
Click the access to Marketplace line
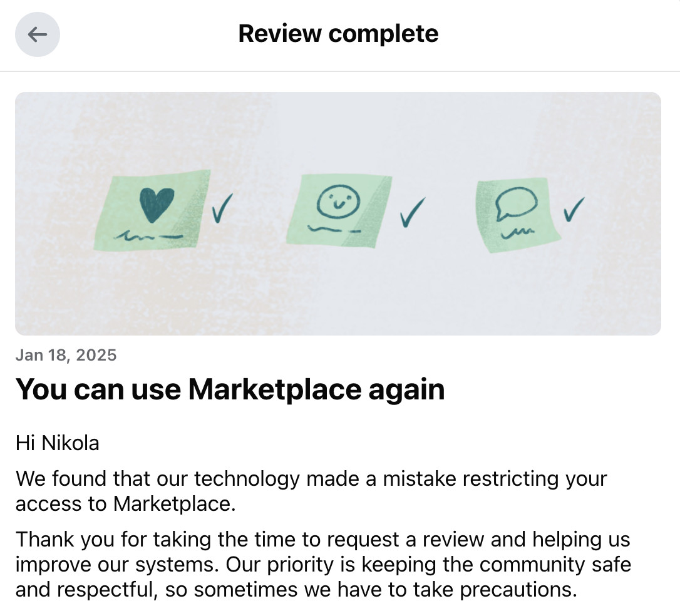[x=126, y=504]
